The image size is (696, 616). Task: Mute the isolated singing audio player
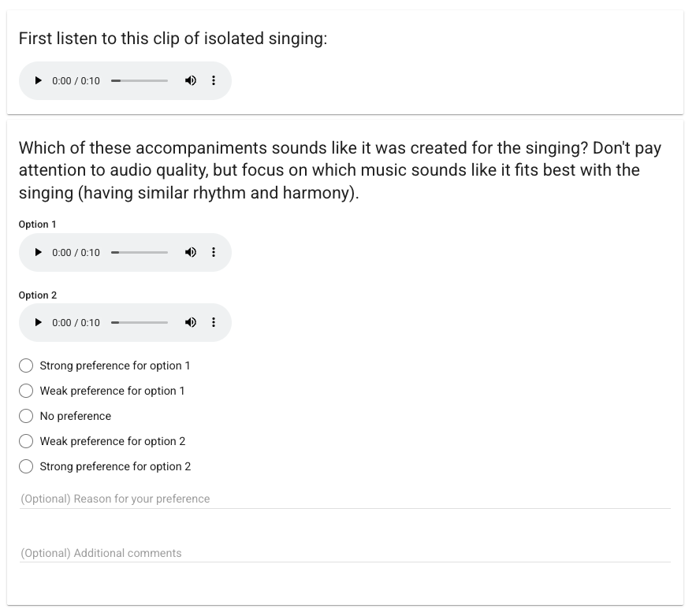point(191,80)
